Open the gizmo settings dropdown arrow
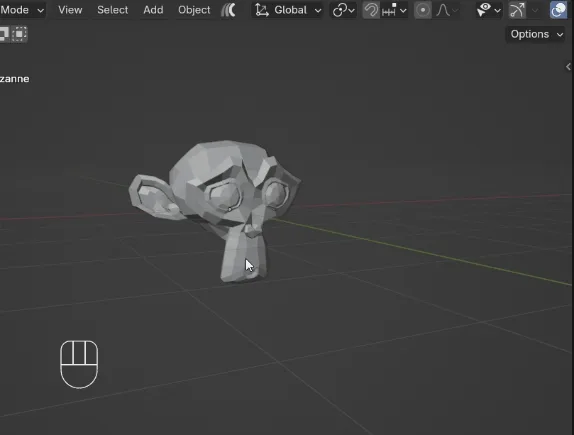574x435 pixels. click(535, 10)
